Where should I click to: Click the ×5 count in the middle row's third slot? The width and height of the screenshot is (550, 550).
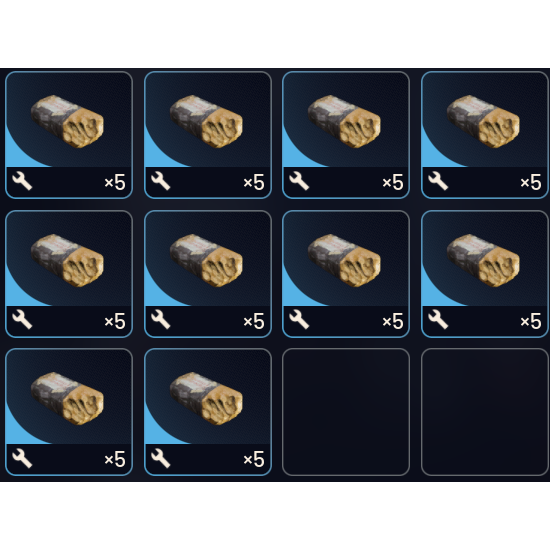[393, 321]
